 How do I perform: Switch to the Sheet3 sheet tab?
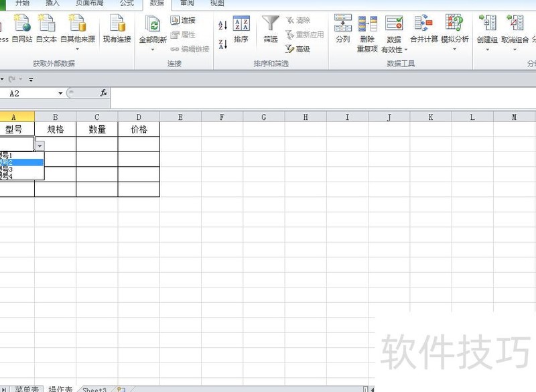tap(94, 389)
